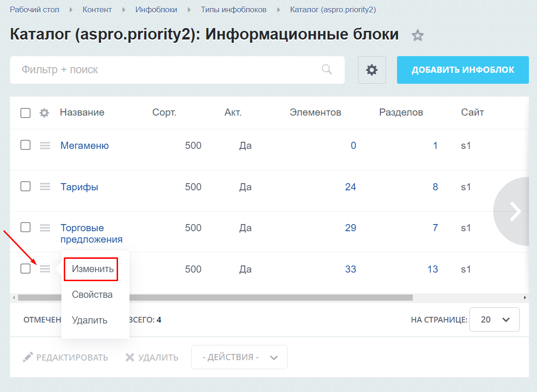Go to Контент breadcrumb
Image resolution: width=537 pixels, height=392 pixels.
pyautogui.click(x=97, y=10)
